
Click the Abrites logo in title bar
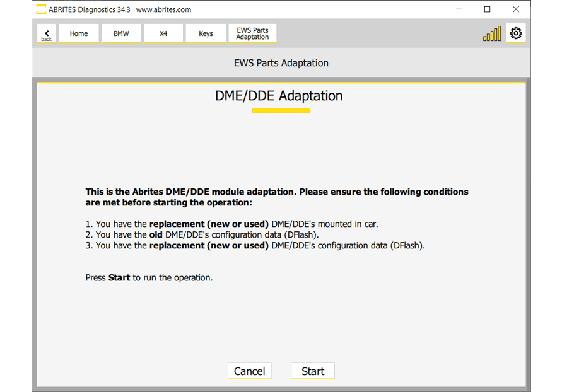click(x=41, y=9)
